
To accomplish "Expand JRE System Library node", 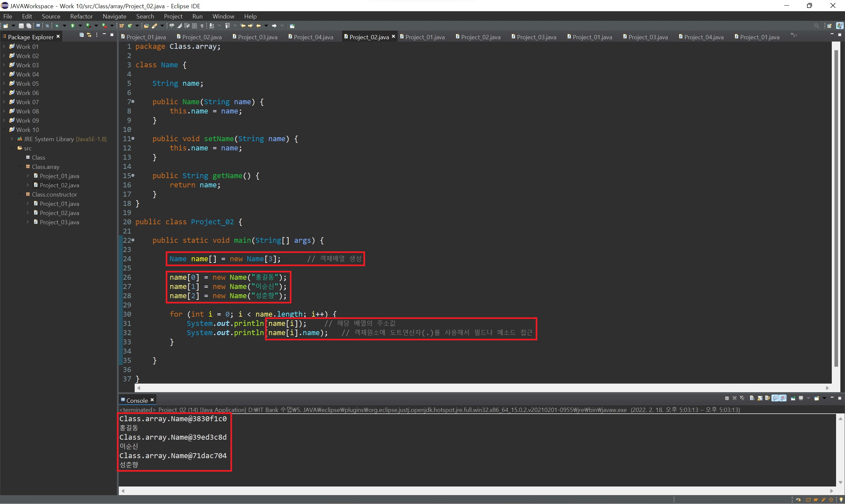I will (x=12, y=139).
